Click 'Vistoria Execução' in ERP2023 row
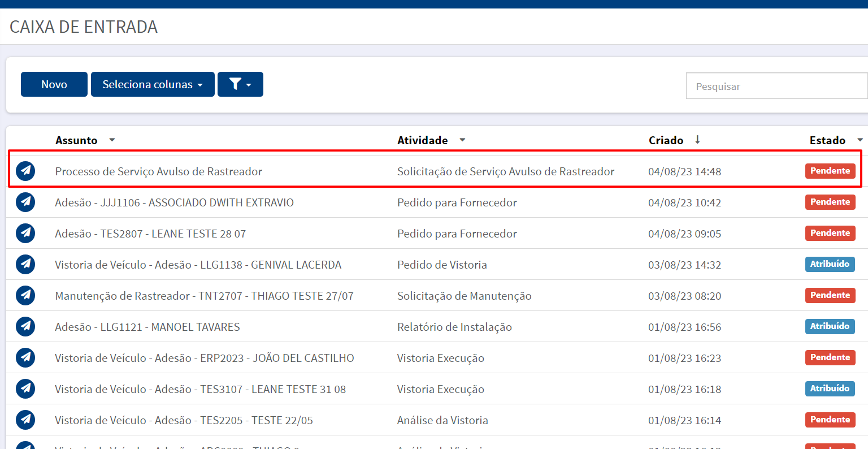Screen dimensions: 868x449 pos(441,358)
